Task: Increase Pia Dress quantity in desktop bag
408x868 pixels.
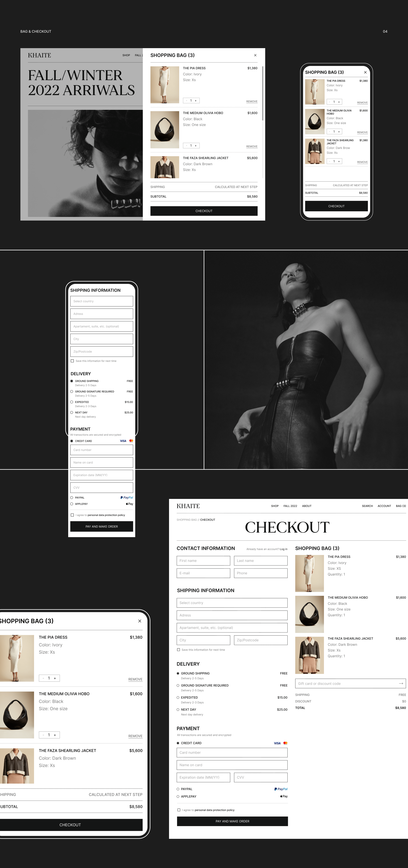Action: pos(196,101)
